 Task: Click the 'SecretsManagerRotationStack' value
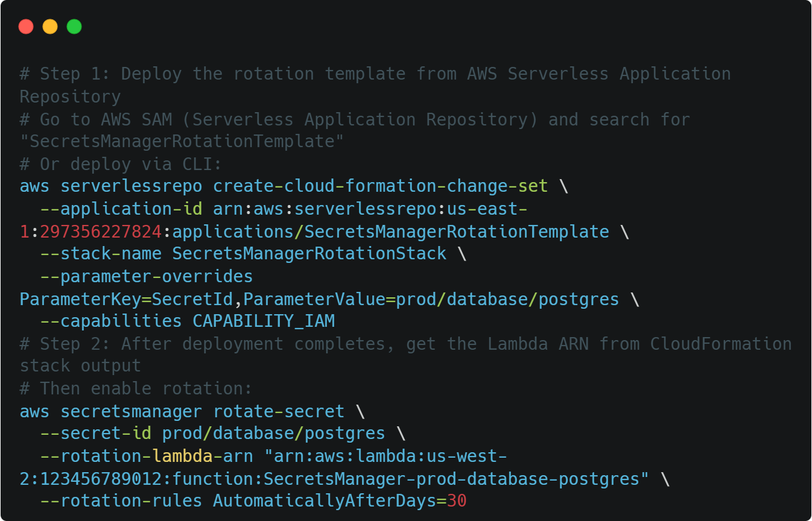click(309, 254)
